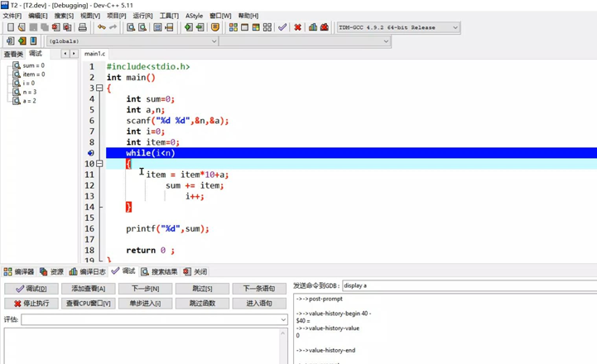Click the New file toolbar icon

tap(11, 27)
